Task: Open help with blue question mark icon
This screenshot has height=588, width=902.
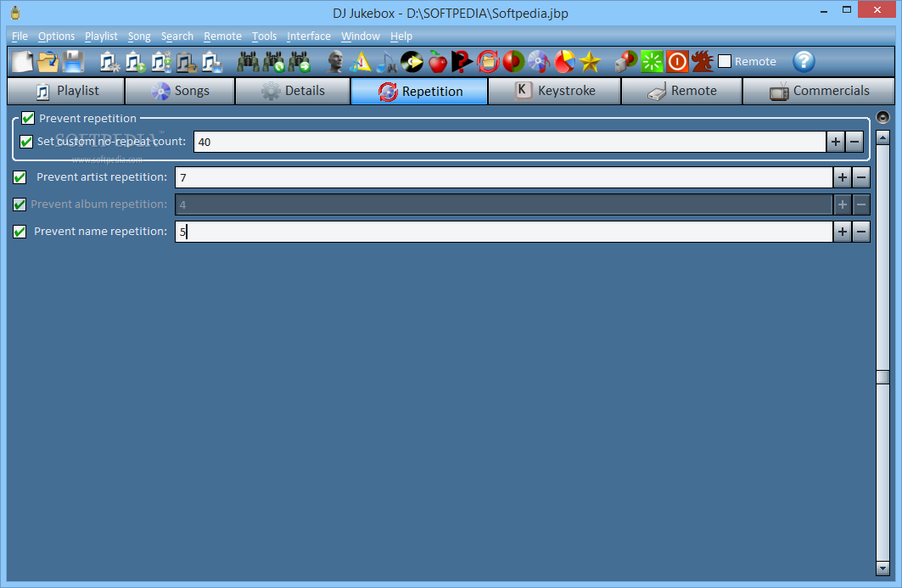Action: point(804,62)
